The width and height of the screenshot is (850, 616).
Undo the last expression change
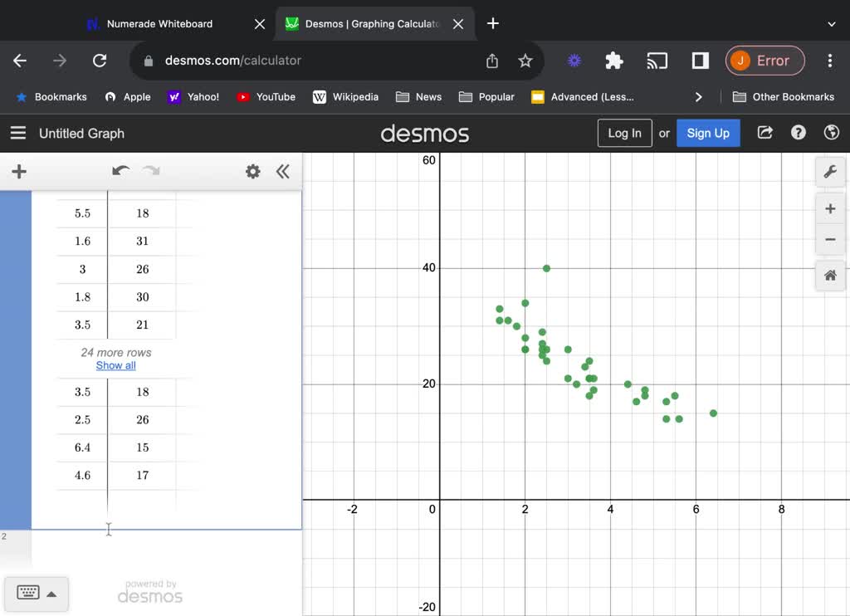(121, 171)
